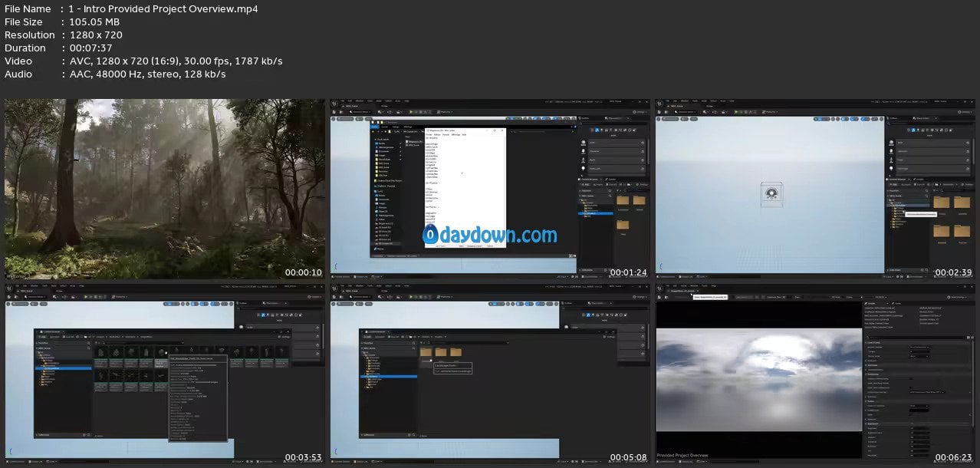Open the forest scene thumbnail at 00:00:10
Viewport: 980px width, 468px height.
(165, 189)
